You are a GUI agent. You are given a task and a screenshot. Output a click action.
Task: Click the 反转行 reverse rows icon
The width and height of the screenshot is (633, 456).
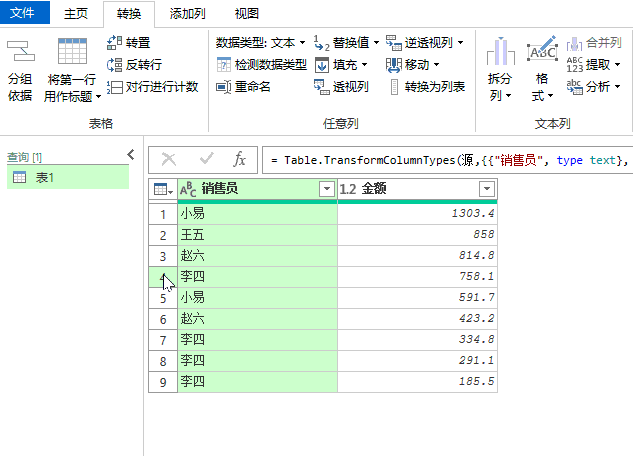[114, 65]
